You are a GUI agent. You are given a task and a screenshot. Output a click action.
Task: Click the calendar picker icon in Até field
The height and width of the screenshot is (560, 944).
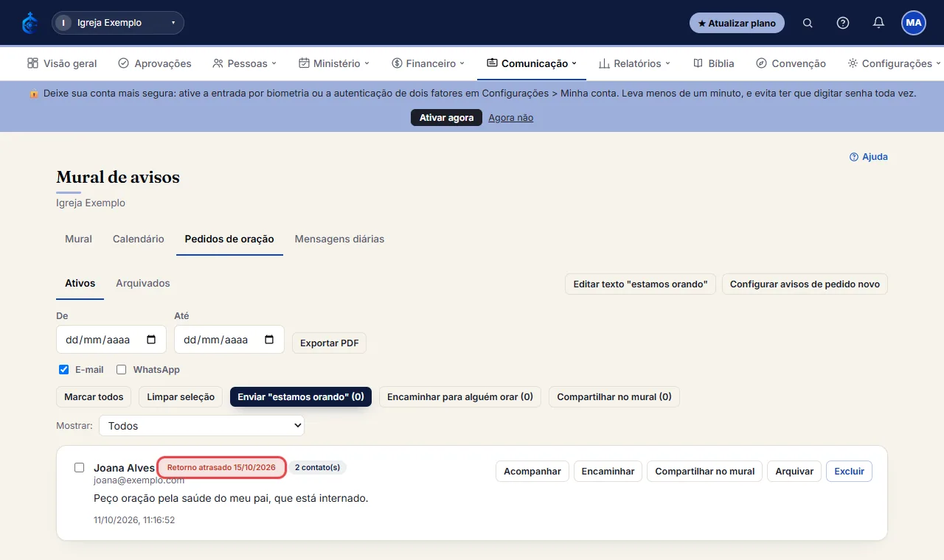[x=269, y=340]
